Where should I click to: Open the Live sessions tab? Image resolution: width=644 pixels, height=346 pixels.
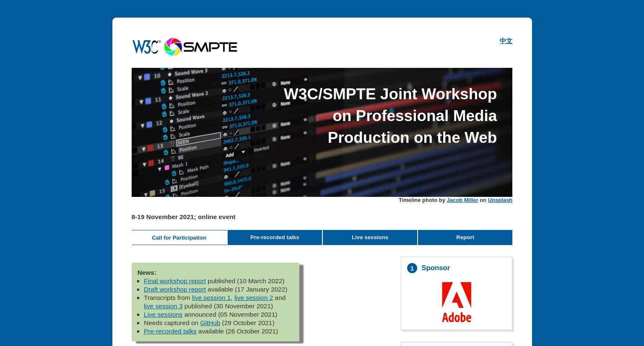[x=370, y=238]
